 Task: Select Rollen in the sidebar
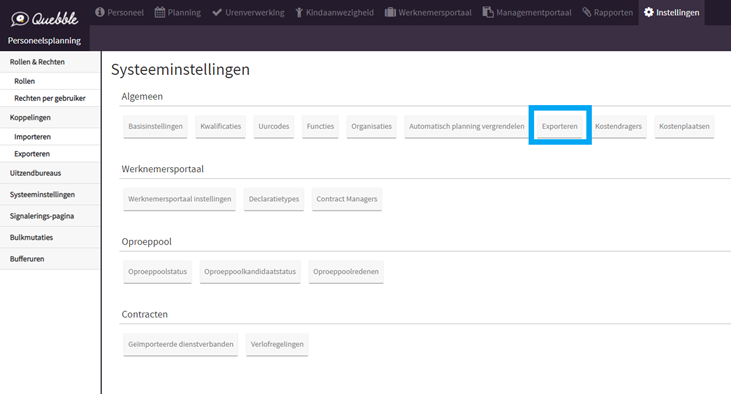[50, 81]
